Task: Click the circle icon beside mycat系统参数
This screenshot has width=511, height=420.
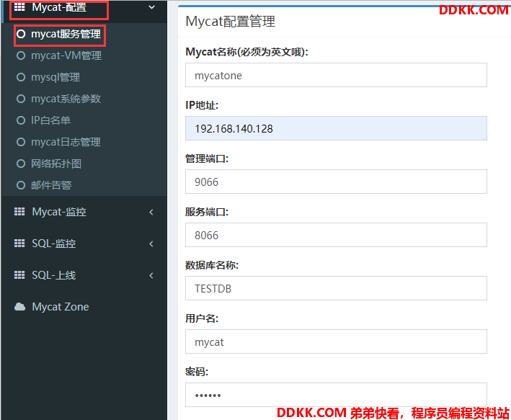Action: (21, 99)
